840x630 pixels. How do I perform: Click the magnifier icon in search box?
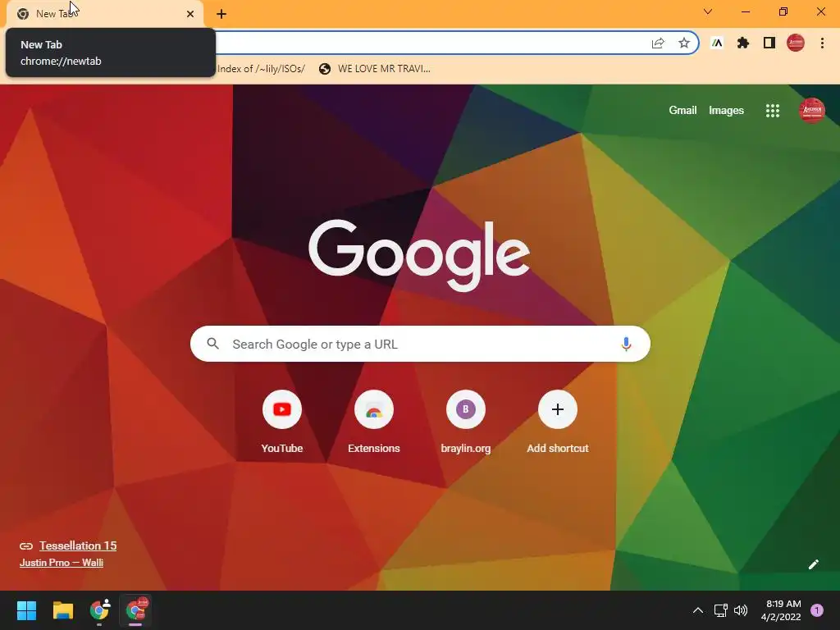212,344
